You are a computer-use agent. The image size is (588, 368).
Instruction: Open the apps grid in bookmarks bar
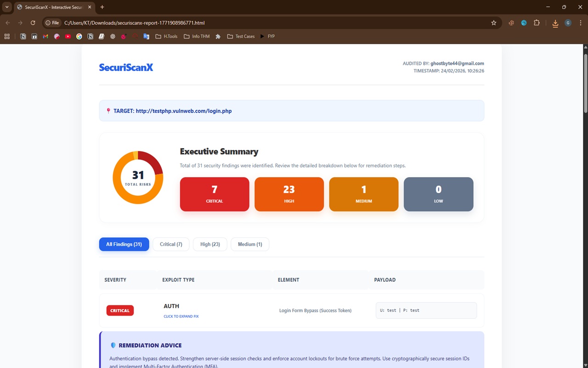[7, 36]
